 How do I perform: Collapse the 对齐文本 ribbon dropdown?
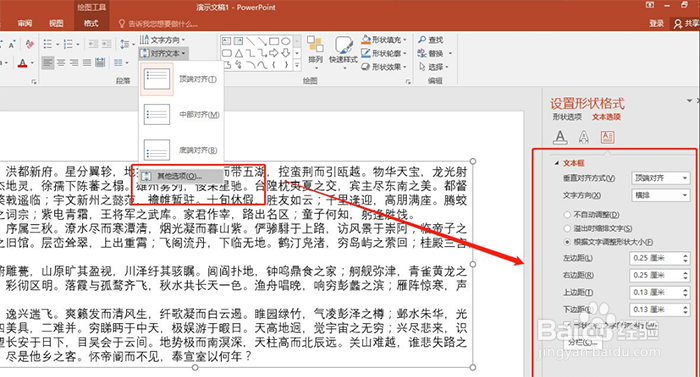tap(163, 54)
